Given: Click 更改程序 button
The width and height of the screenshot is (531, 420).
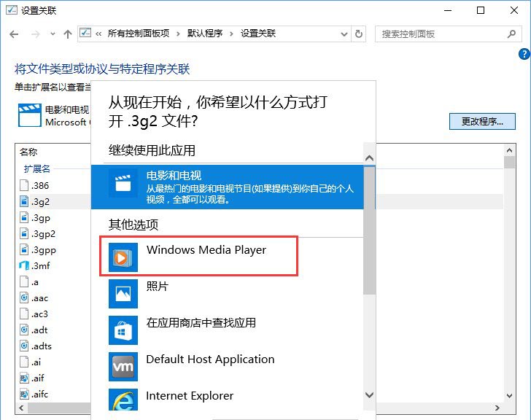Looking at the screenshot, I should [x=482, y=121].
